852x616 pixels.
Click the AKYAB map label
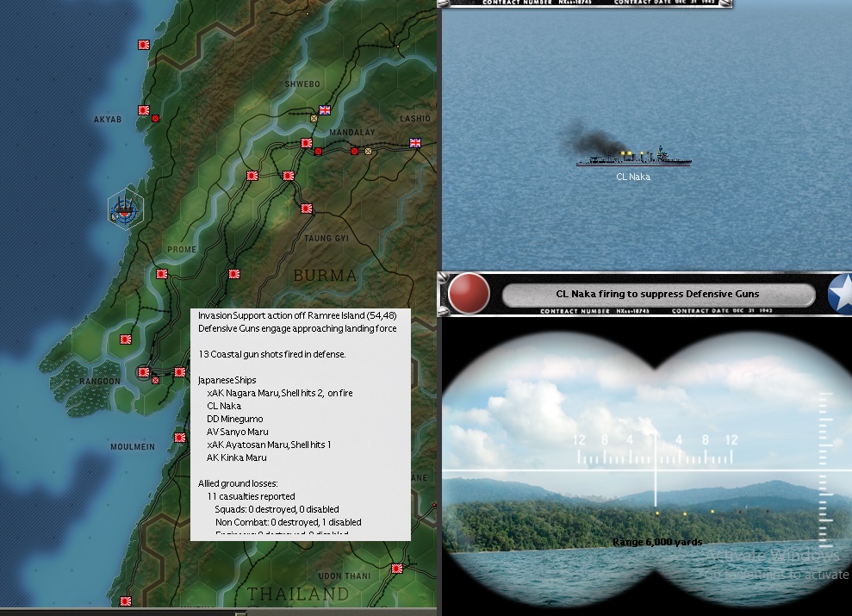pos(108,120)
